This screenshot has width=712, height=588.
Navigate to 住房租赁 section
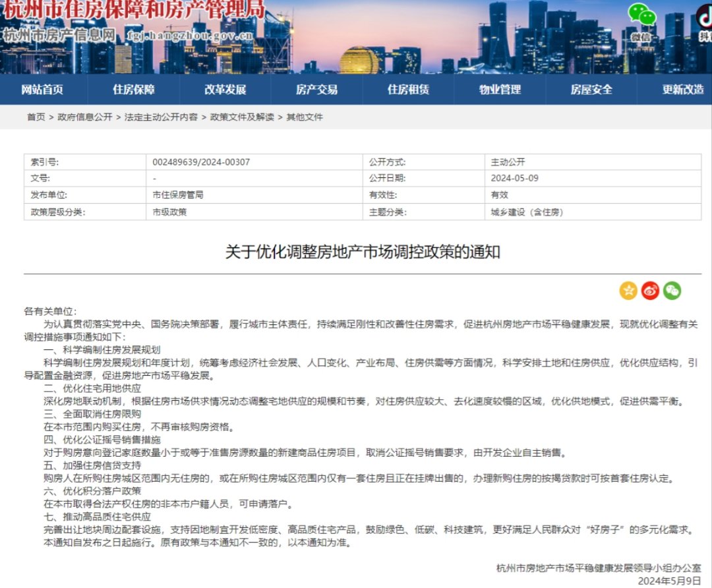(408, 90)
